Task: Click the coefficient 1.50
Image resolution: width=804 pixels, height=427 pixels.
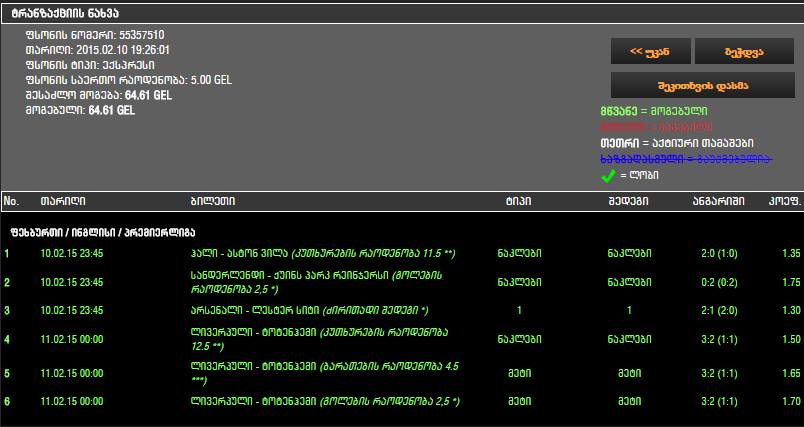Action: tap(791, 339)
